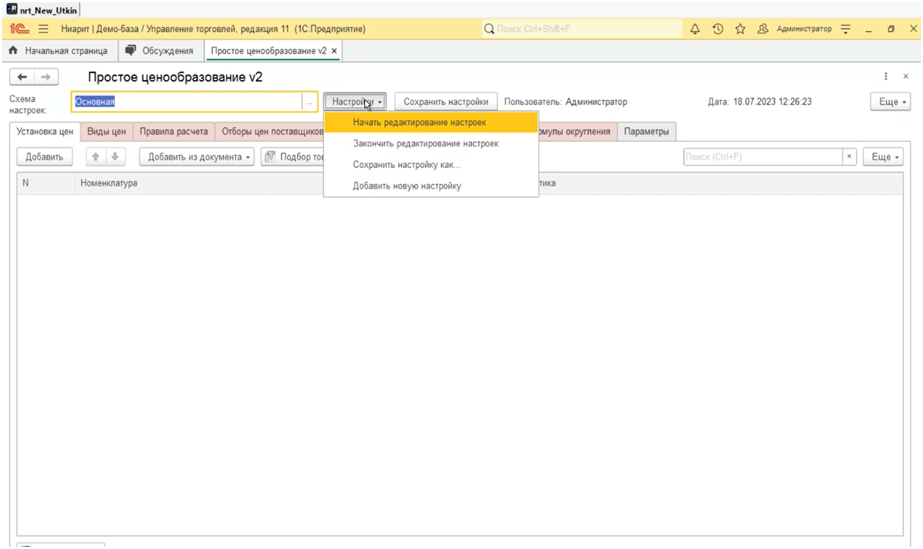
Task: Open Установка цен tab
Action: (45, 131)
